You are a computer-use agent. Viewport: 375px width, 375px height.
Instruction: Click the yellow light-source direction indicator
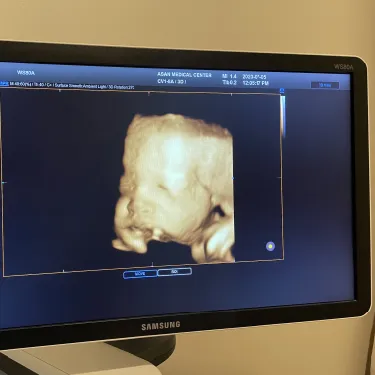point(270,246)
